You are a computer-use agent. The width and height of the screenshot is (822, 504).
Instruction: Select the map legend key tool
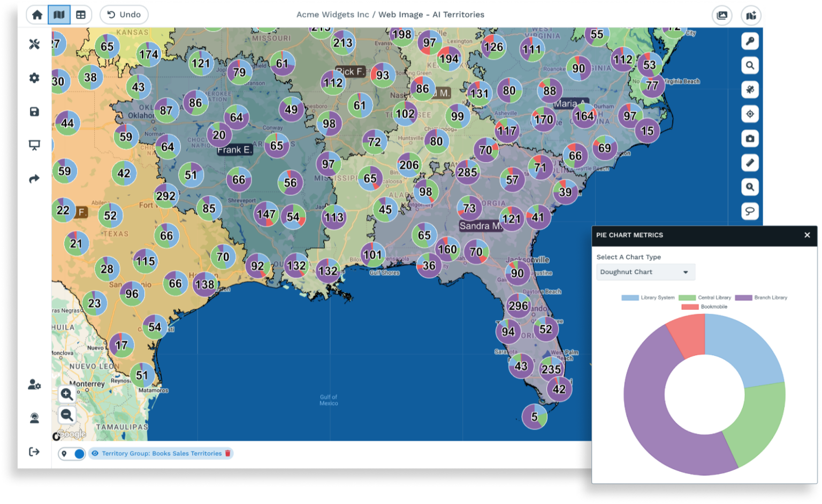click(750, 41)
